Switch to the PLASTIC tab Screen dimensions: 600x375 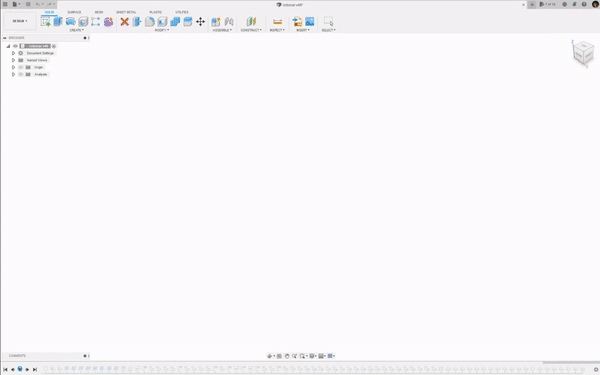point(155,12)
